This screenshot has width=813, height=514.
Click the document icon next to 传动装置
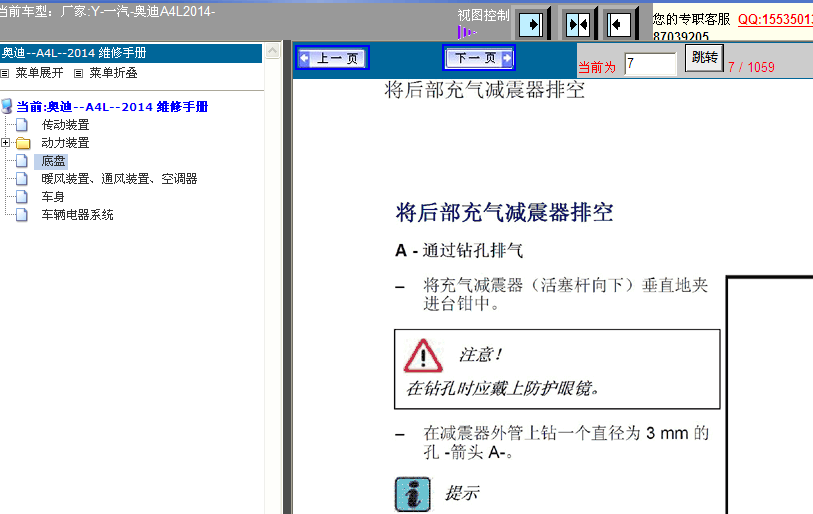tap(22, 125)
